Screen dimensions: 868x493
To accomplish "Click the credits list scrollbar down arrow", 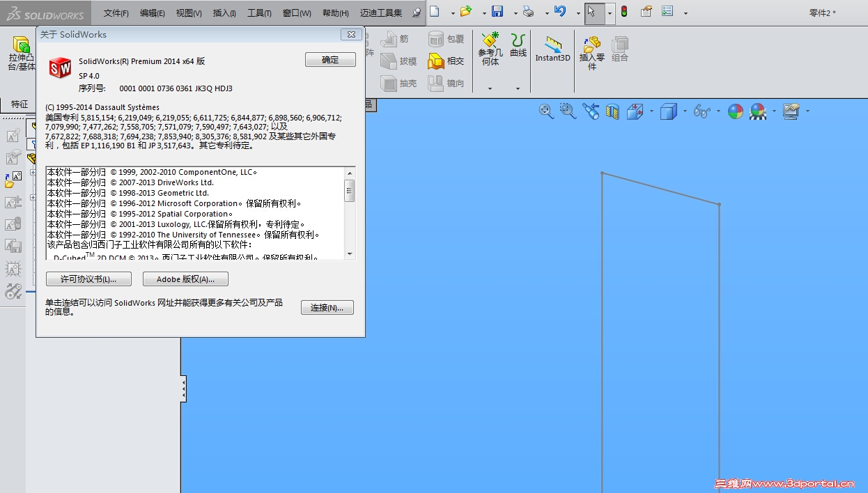I will pyautogui.click(x=350, y=254).
